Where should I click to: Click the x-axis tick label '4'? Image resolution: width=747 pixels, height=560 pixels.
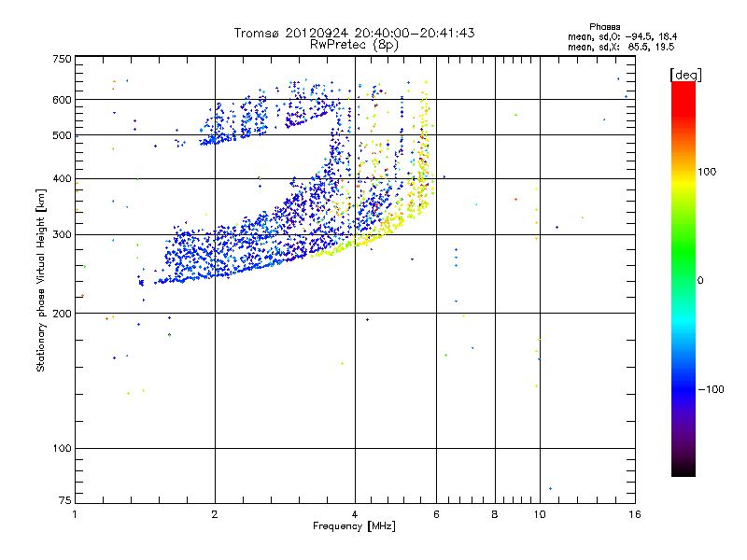click(x=355, y=514)
